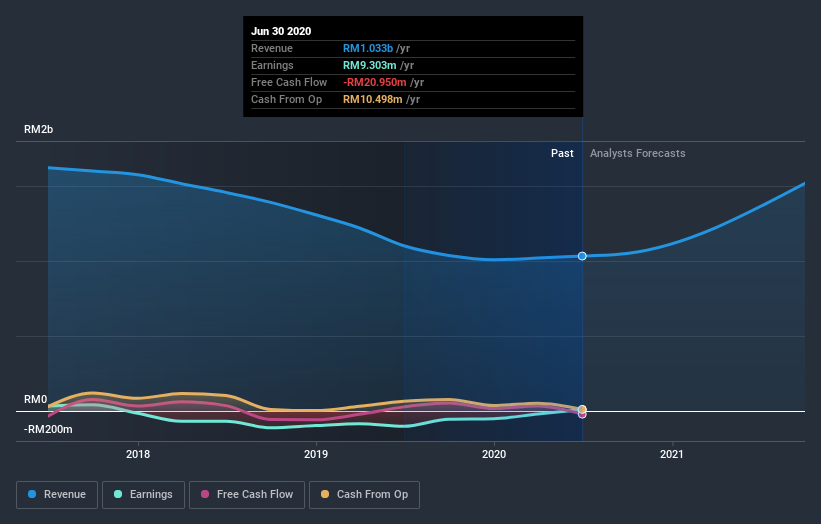This screenshot has width=821, height=524.
Task: Click the -RM20.950m free cash flow value
Action: (374, 82)
